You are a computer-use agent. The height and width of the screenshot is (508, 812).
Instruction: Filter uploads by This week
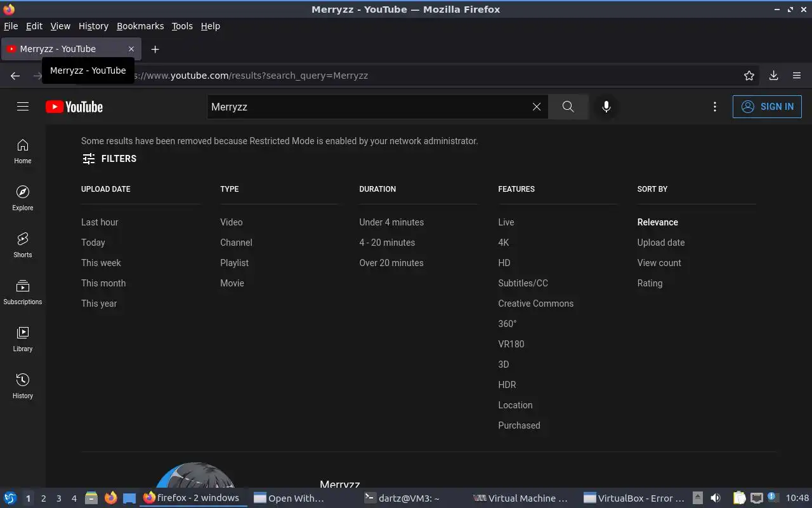[101, 263]
